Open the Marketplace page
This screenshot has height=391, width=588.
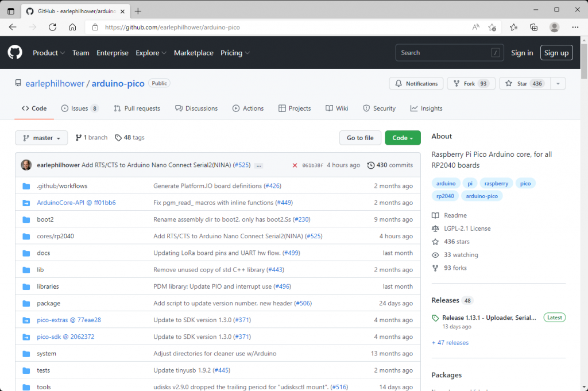(194, 53)
